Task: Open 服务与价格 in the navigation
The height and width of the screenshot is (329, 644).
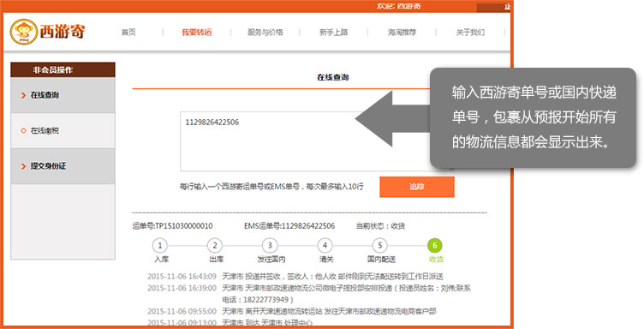Action: click(265, 32)
